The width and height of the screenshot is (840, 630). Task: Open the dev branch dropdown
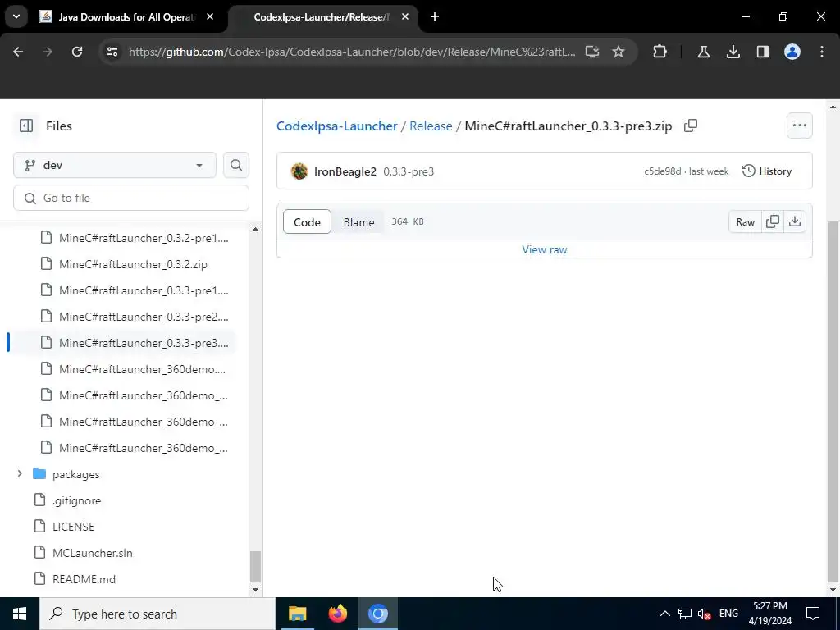tap(115, 165)
